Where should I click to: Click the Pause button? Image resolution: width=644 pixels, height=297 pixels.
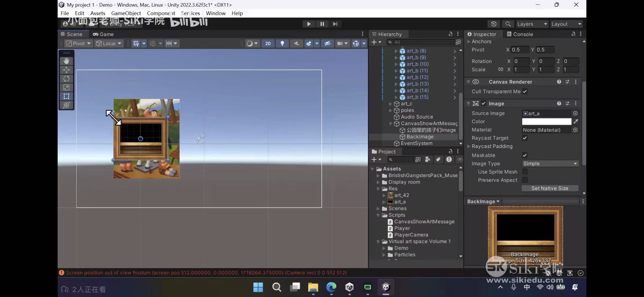pyautogui.click(x=322, y=24)
